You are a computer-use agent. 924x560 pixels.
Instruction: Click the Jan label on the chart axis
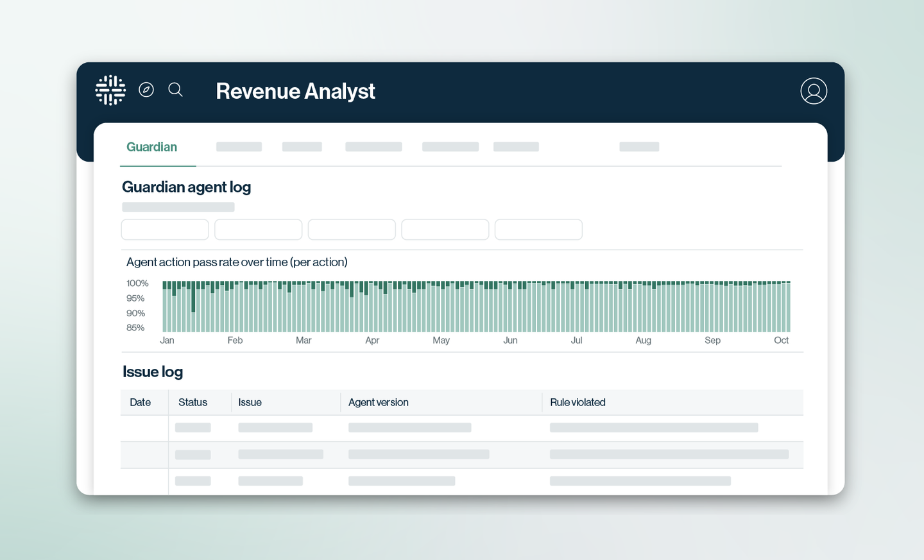[167, 340]
